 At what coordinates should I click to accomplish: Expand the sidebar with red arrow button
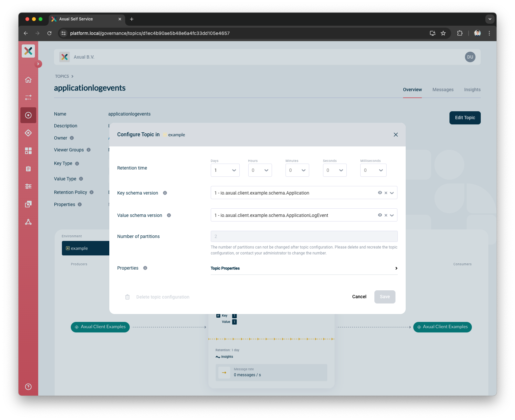[38, 64]
